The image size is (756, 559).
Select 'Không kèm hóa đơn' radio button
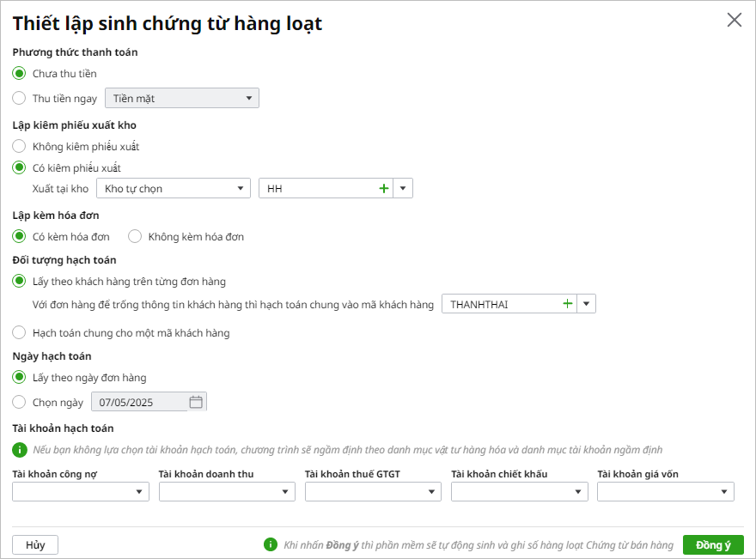(x=135, y=236)
